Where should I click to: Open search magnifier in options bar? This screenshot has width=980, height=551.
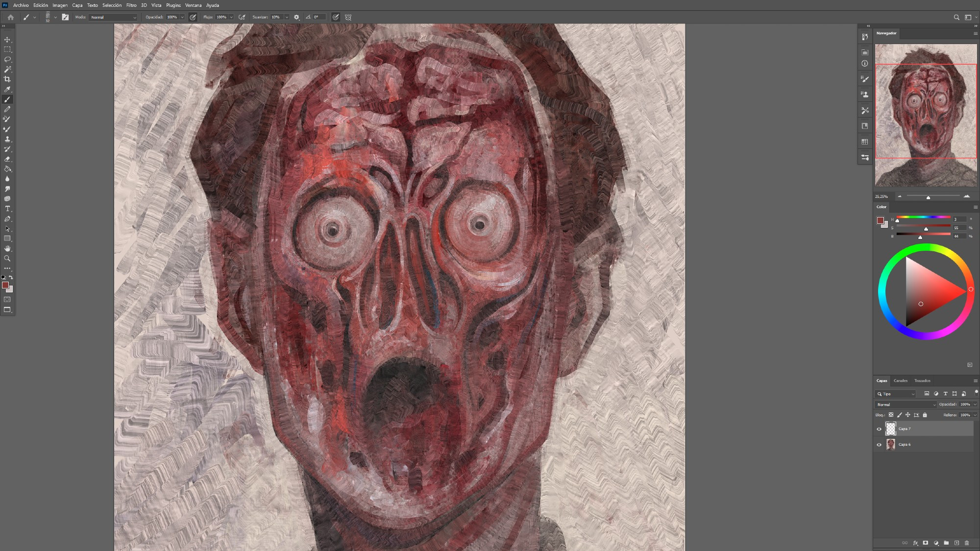tap(956, 17)
